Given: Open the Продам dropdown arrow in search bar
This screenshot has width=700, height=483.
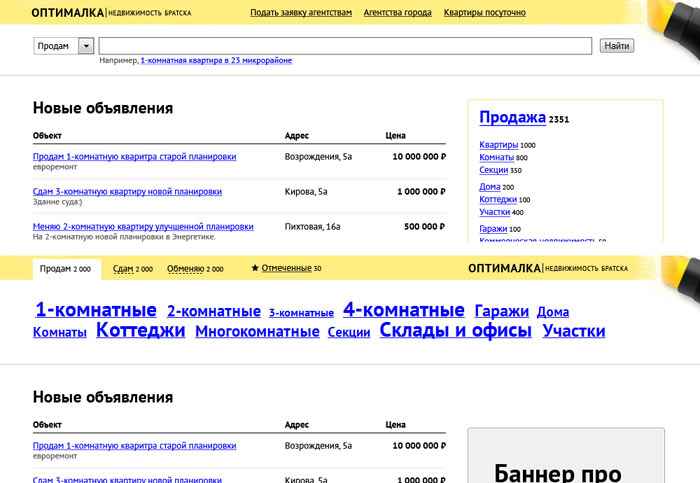Looking at the screenshot, I should click(85, 46).
